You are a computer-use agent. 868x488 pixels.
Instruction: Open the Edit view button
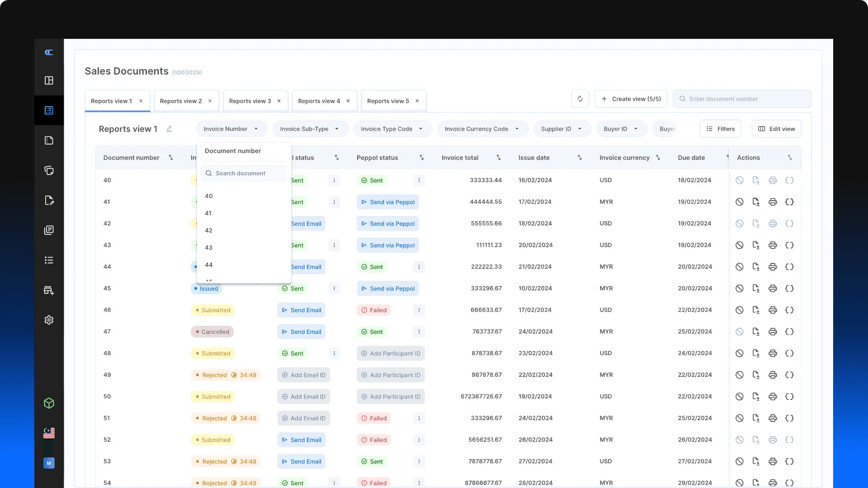(x=776, y=129)
